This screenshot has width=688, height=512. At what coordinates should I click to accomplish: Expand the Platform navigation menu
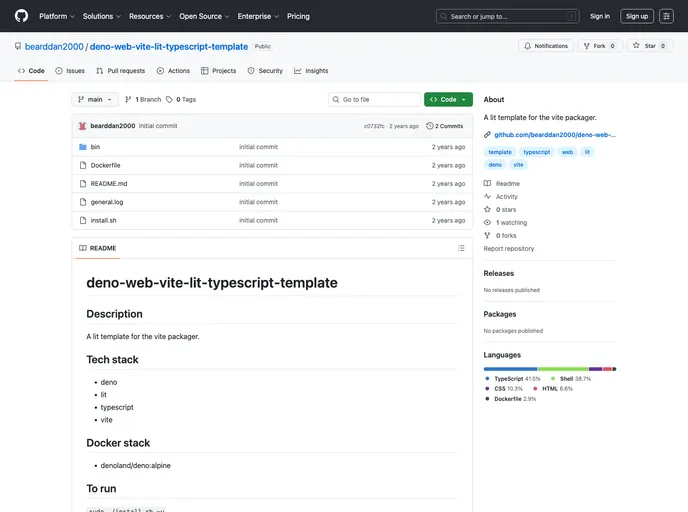[x=56, y=16]
